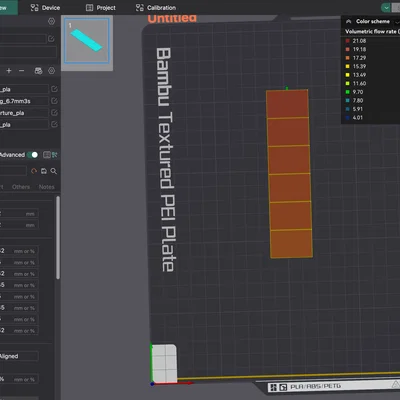Open the Others settings tab

pos(21,187)
